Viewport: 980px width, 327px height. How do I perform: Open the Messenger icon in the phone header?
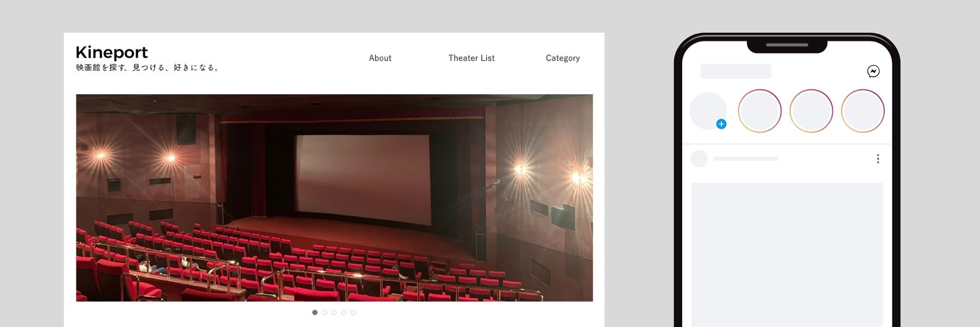click(x=873, y=71)
